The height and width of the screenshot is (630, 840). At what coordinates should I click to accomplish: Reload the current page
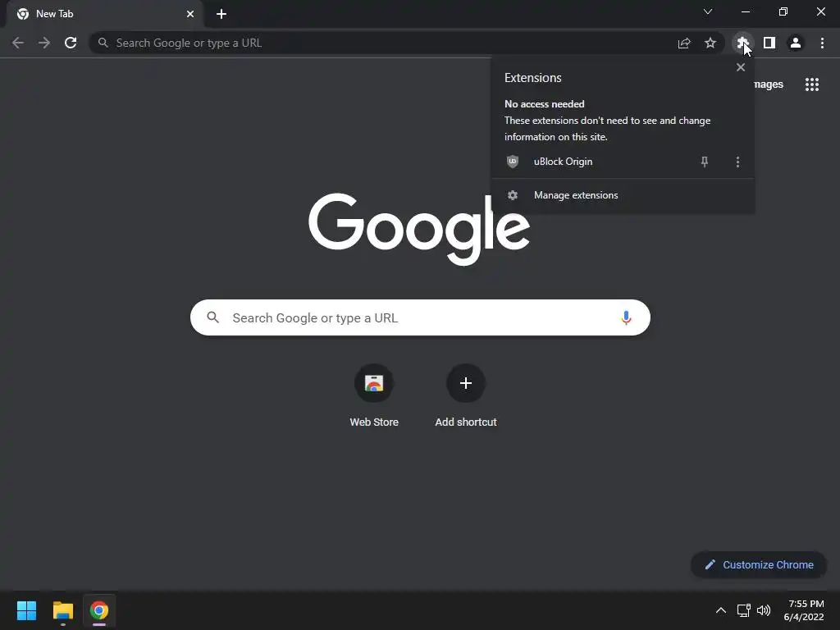[71, 43]
